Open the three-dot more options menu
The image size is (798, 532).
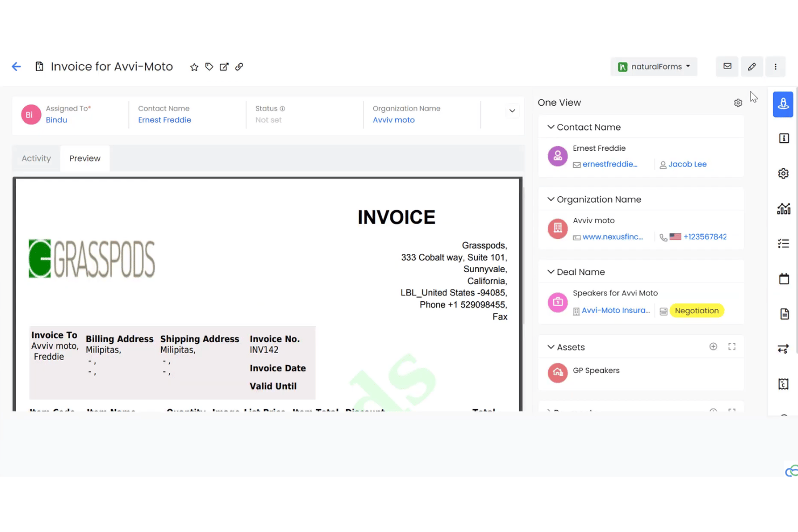click(x=775, y=66)
